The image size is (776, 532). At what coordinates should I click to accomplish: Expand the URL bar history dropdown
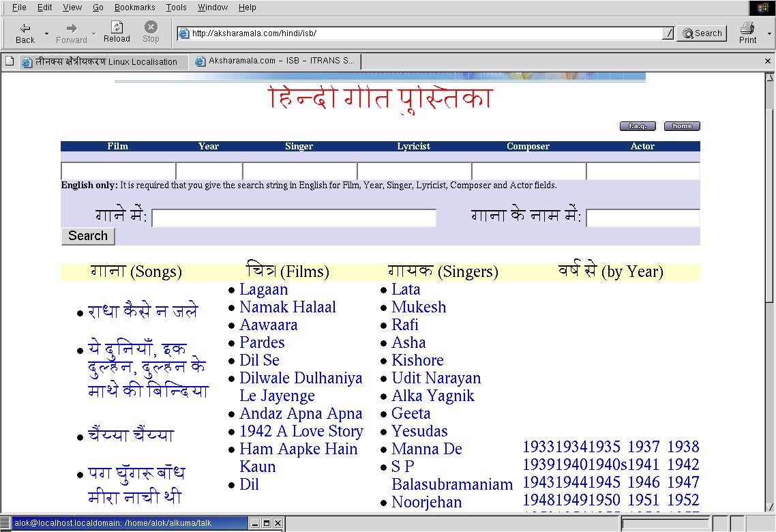[668, 33]
